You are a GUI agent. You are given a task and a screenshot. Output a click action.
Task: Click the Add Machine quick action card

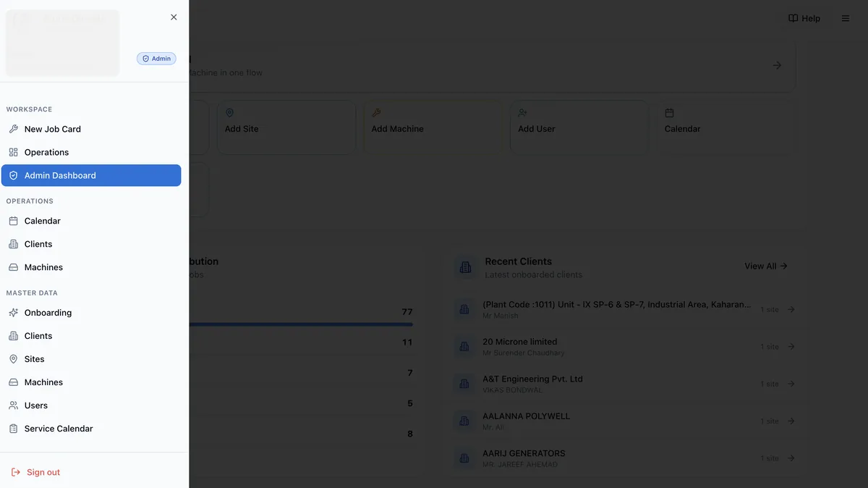tap(433, 127)
